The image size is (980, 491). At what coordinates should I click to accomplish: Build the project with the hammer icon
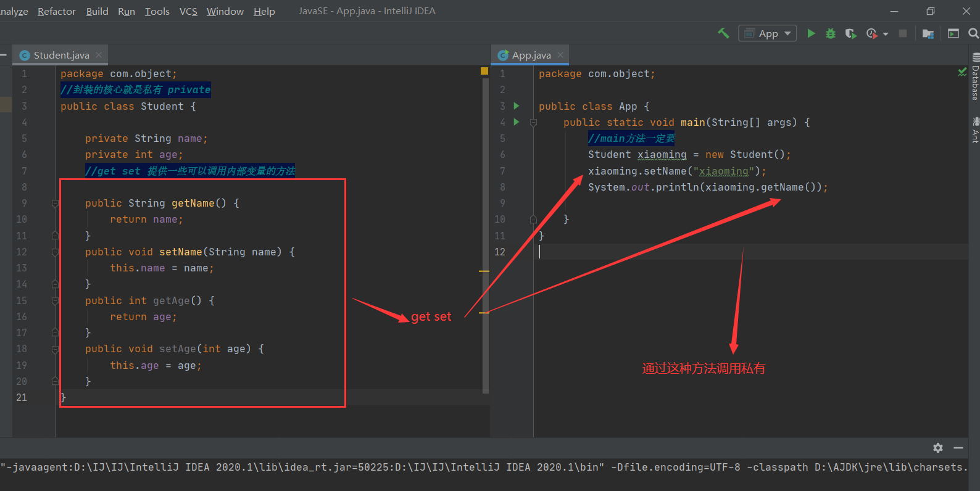coord(723,33)
